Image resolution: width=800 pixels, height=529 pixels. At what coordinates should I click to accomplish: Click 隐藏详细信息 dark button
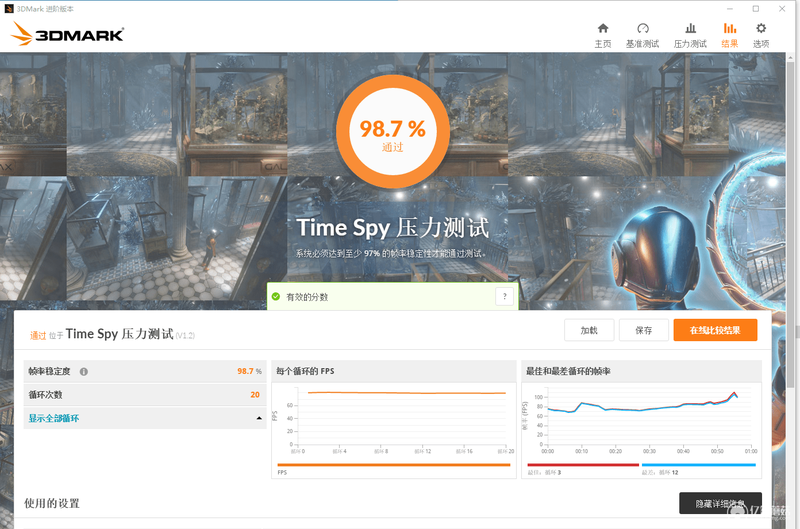(720, 503)
